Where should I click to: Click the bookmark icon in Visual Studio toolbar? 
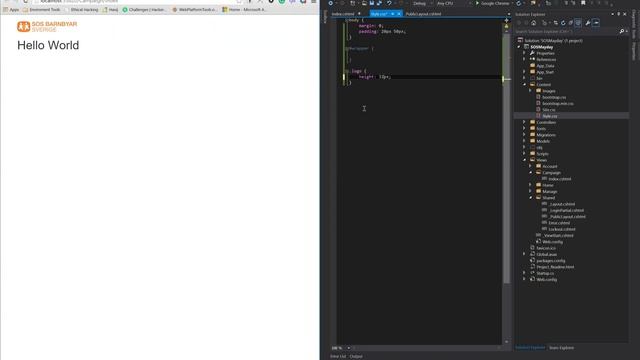[583, 3]
